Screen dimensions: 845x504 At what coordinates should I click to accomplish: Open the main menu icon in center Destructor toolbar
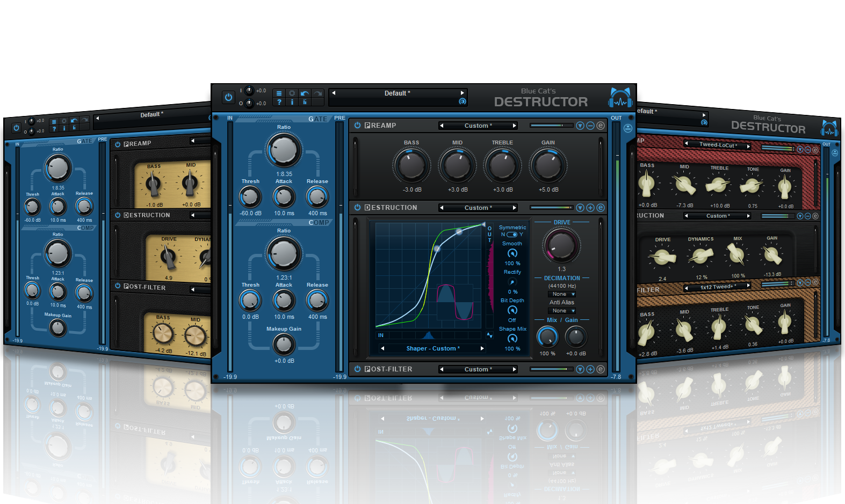pos(279,93)
